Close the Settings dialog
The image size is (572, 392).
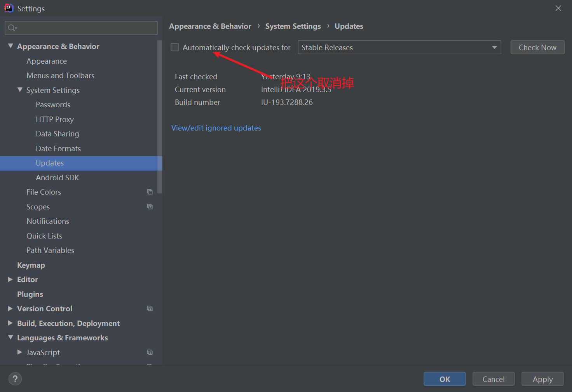tap(558, 8)
